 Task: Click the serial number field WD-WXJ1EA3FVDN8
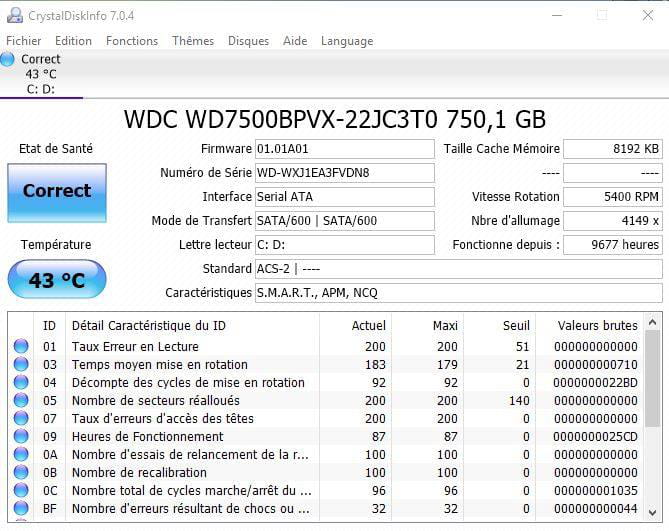[x=345, y=173]
